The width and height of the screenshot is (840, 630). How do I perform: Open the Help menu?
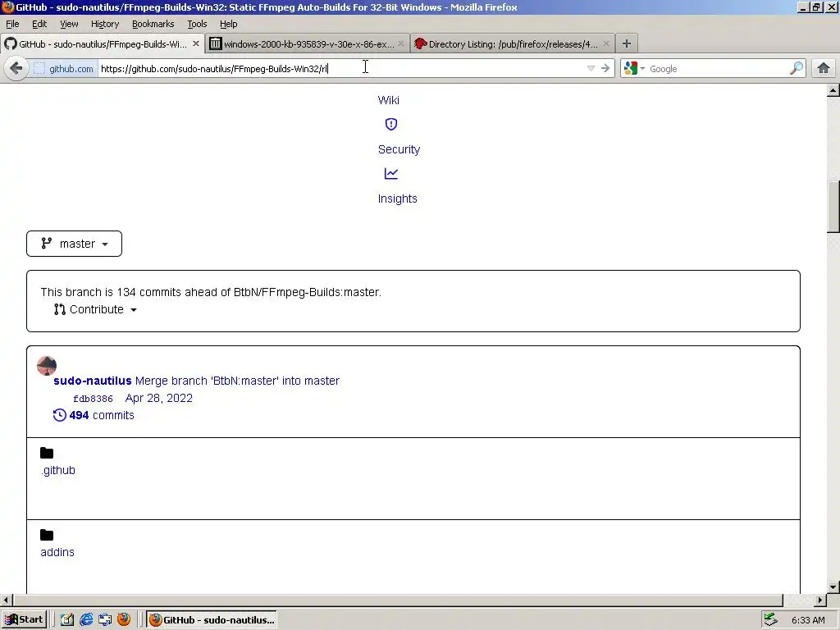coord(228,24)
